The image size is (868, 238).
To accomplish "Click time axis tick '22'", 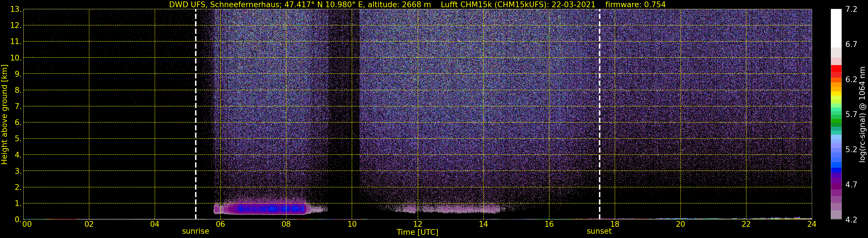I will click(x=746, y=224).
